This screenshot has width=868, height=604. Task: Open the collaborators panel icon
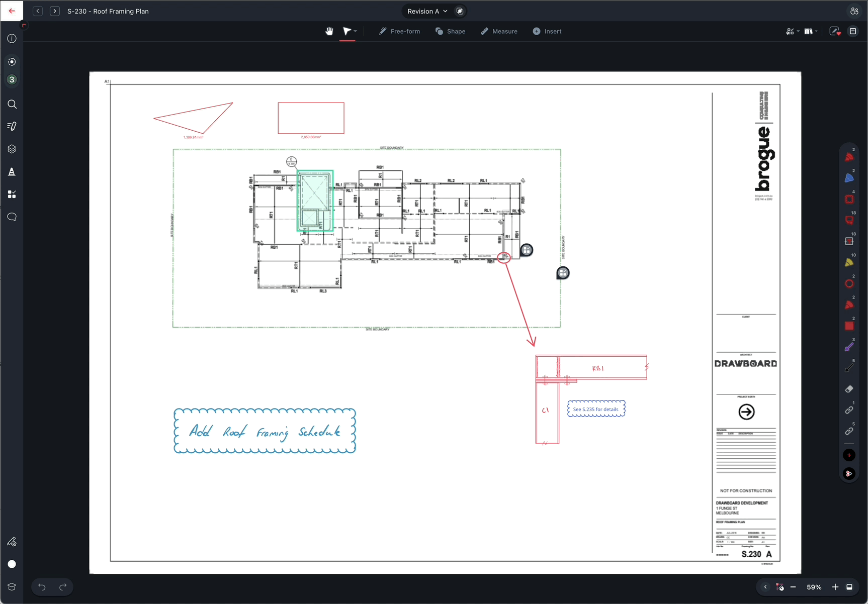(x=854, y=11)
